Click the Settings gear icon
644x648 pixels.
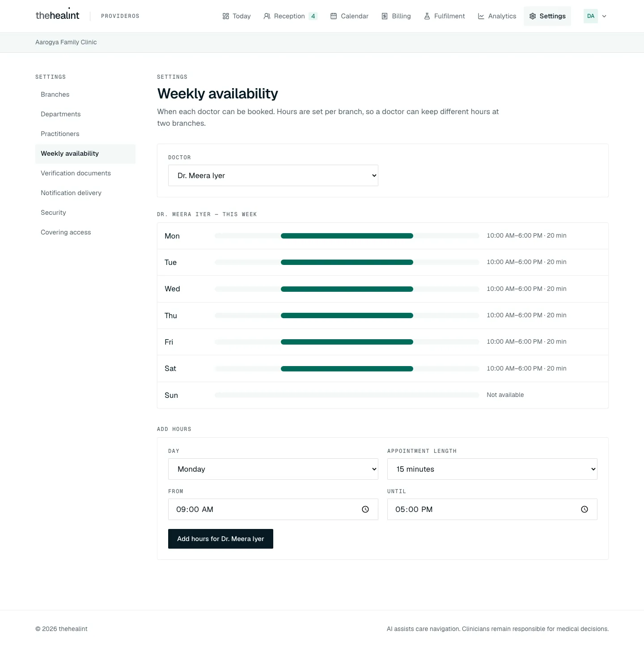pyautogui.click(x=533, y=16)
